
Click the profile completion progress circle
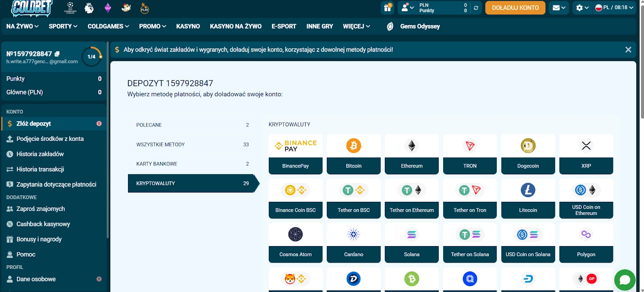click(91, 57)
